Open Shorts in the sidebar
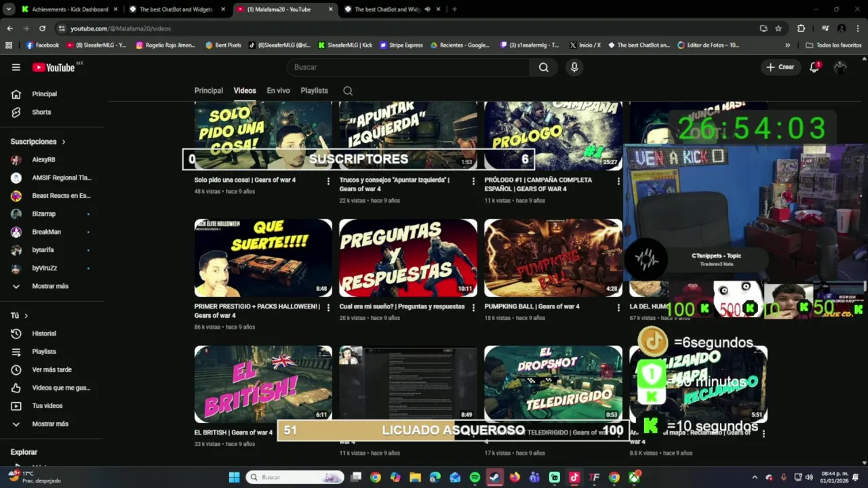 tap(41, 113)
